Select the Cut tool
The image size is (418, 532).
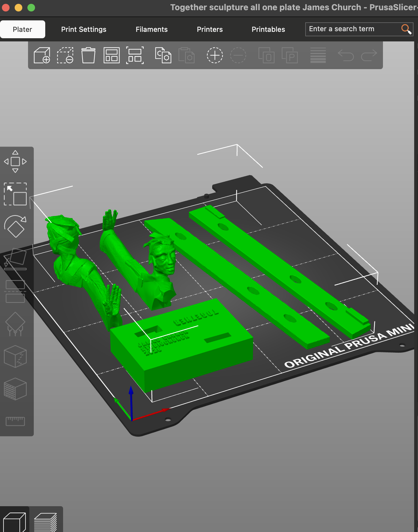point(15,291)
